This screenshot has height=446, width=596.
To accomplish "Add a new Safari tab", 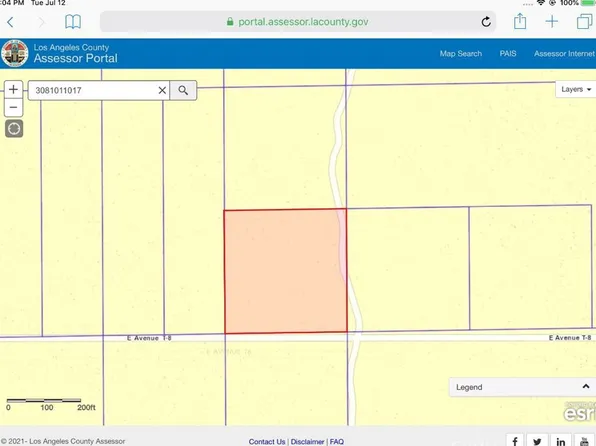I will click(x=552, y=21).
